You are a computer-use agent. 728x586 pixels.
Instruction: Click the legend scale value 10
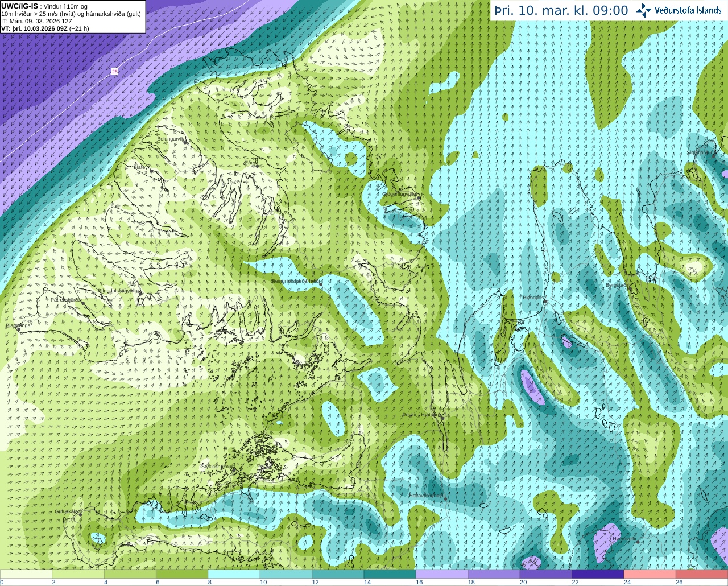pos(263,582)
